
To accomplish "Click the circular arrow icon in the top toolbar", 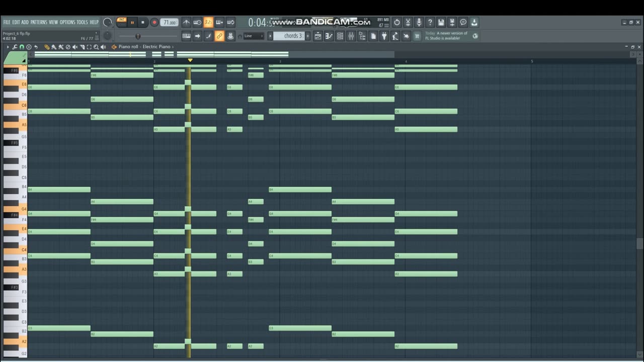I will tap(397, 22).
